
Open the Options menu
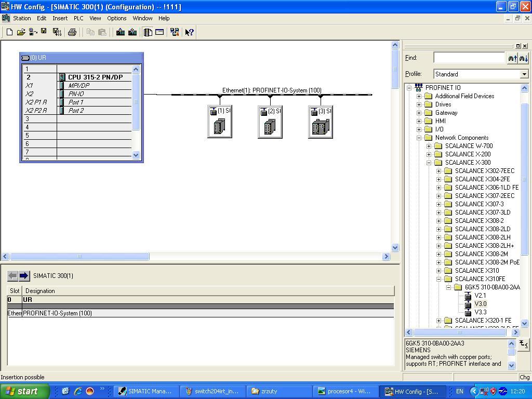[x=117, y=18]
